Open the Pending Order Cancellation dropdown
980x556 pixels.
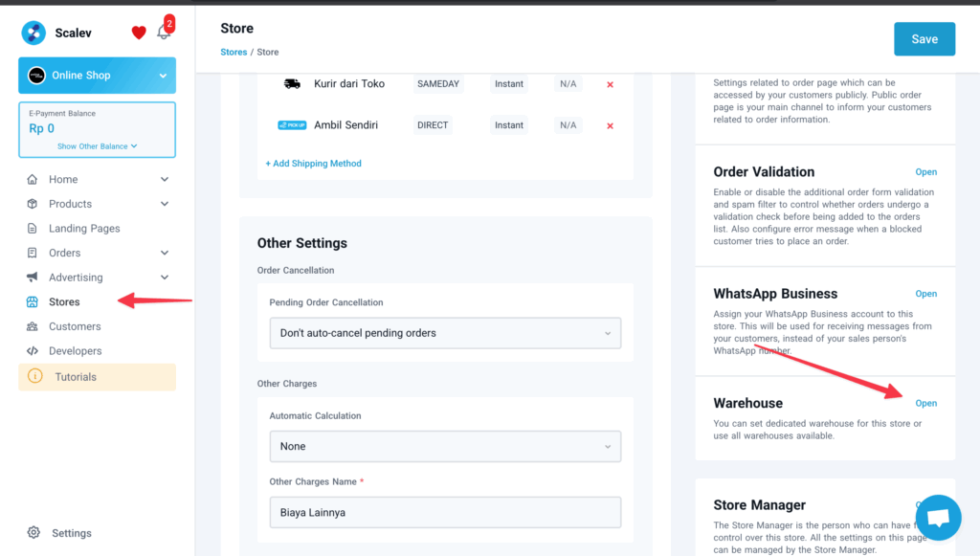tap(446, 333)
